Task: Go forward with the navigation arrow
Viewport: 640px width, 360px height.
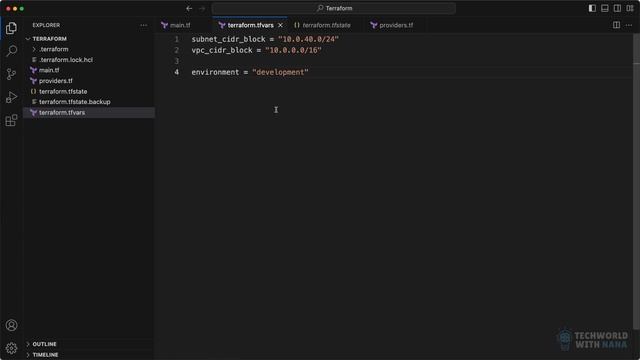Action: tap(202, 8)
